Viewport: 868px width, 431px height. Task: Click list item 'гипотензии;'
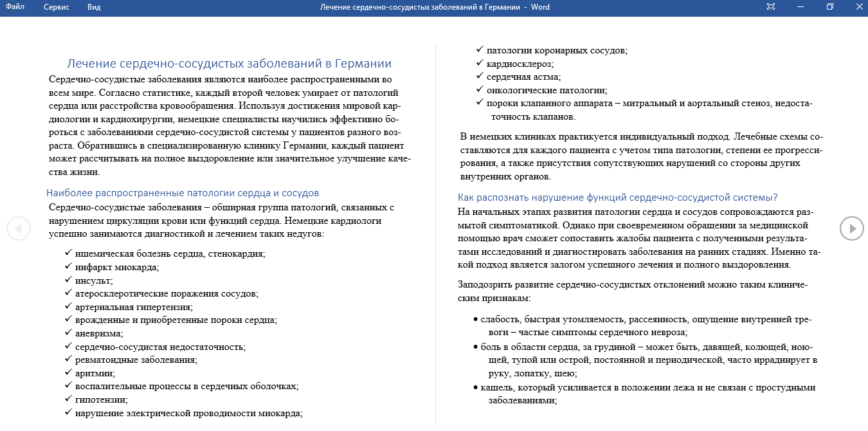coord(102,399)
